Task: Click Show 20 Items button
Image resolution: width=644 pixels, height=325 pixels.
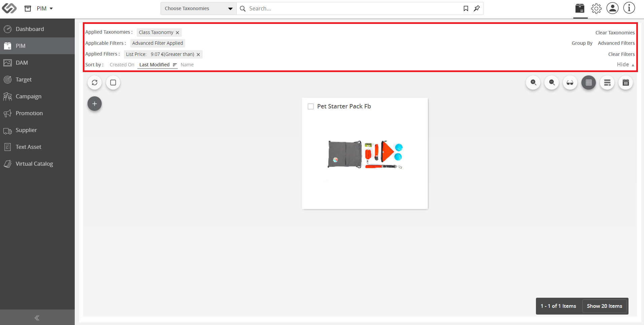Action: pyautogui.click(x=605, y=306)
